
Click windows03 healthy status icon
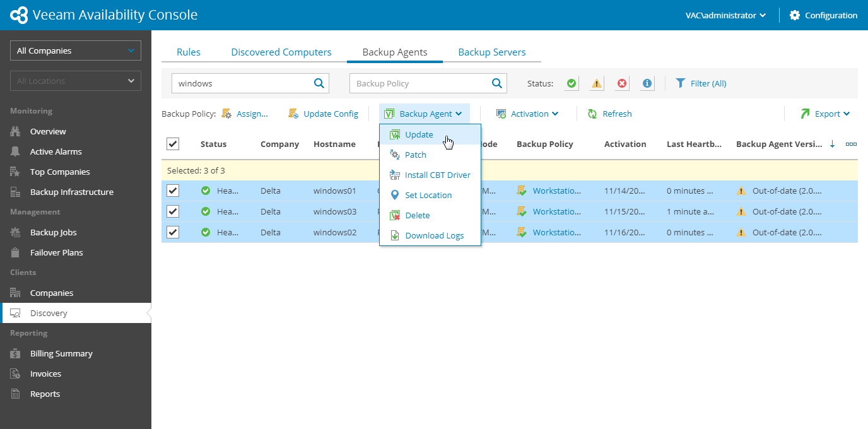tap(206, 211)
